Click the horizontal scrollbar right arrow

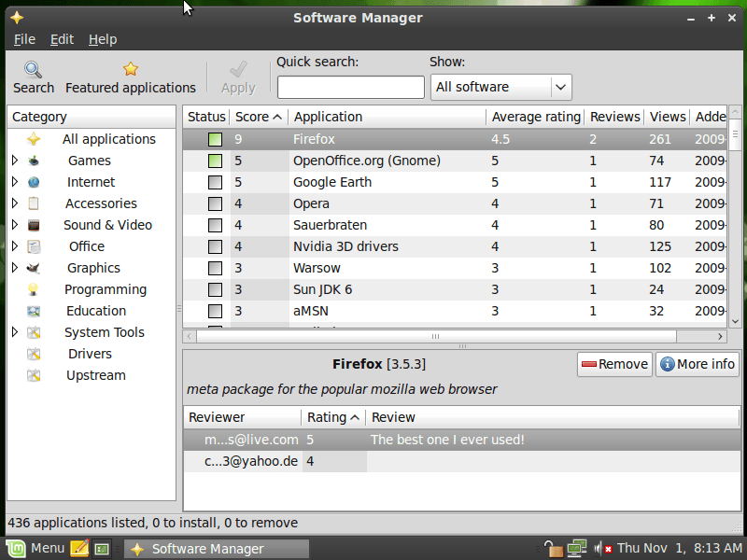[x=720, y=337]
